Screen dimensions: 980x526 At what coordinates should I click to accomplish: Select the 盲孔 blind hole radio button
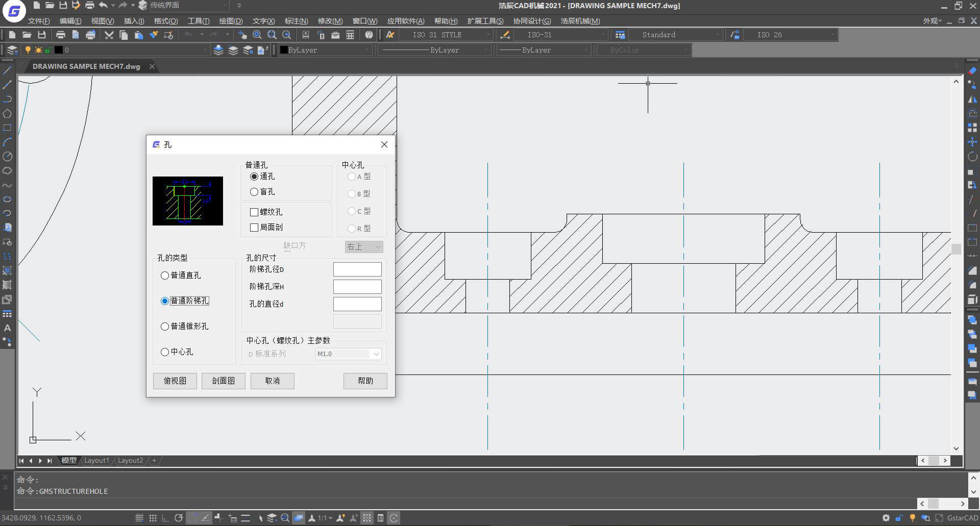pyautogui.click(x=254, y=192)
